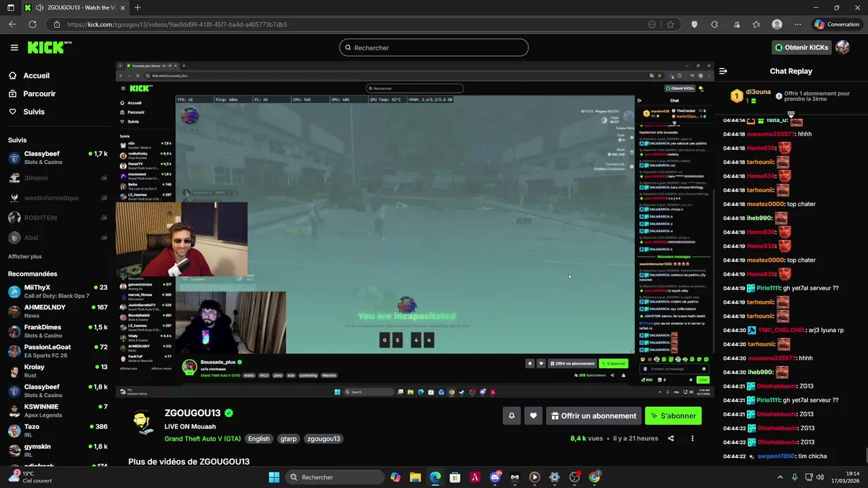The height and width of the screenshot is (488, 868).
Task: Mute the tab via speaker icon
Action: click(39, 7)
